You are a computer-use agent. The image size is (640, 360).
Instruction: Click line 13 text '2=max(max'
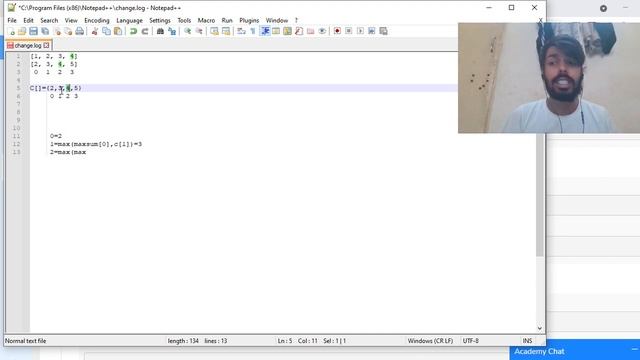coord(68,152)
